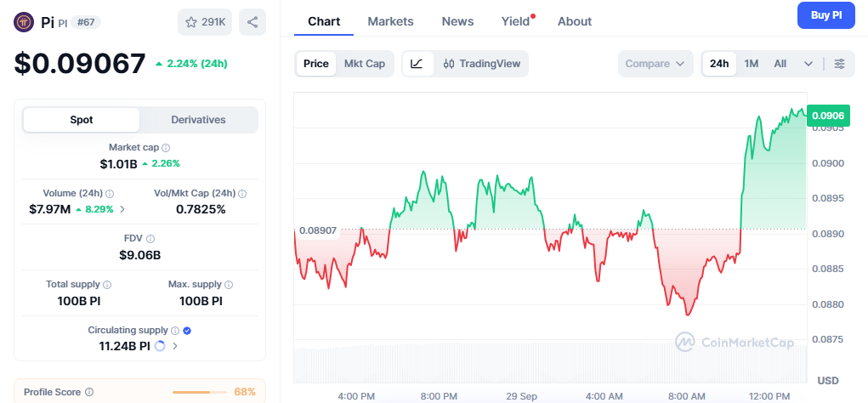
Task: Click the 0.0906 current price label
Action: [827, 116]
